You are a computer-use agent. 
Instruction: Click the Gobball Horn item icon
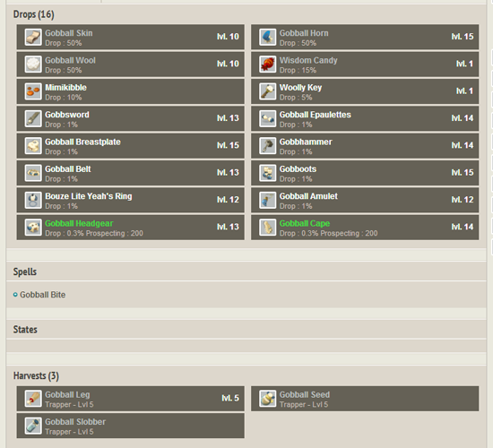point(268,37)
